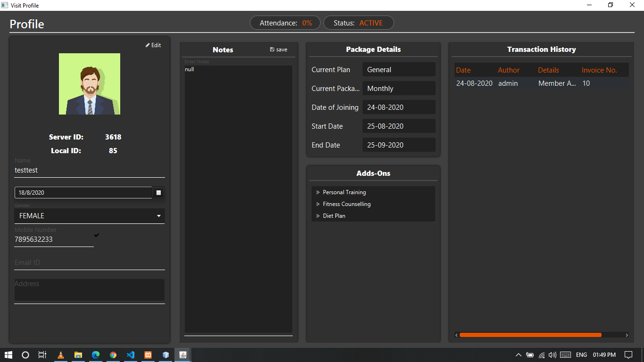Click the Member A... details cell
This screenshot has height=362, width=644.
(x=557, y=83)
